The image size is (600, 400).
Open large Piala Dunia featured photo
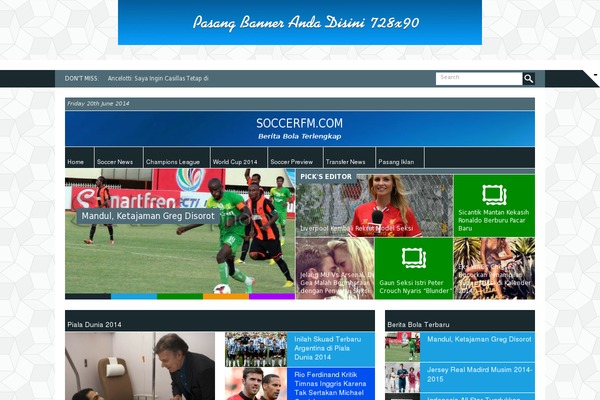coord(140,366)
